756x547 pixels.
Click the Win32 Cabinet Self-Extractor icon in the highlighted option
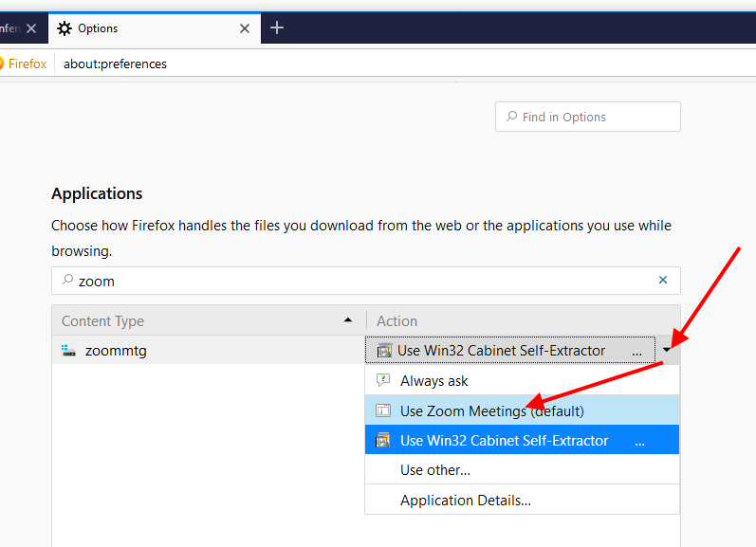383,440
